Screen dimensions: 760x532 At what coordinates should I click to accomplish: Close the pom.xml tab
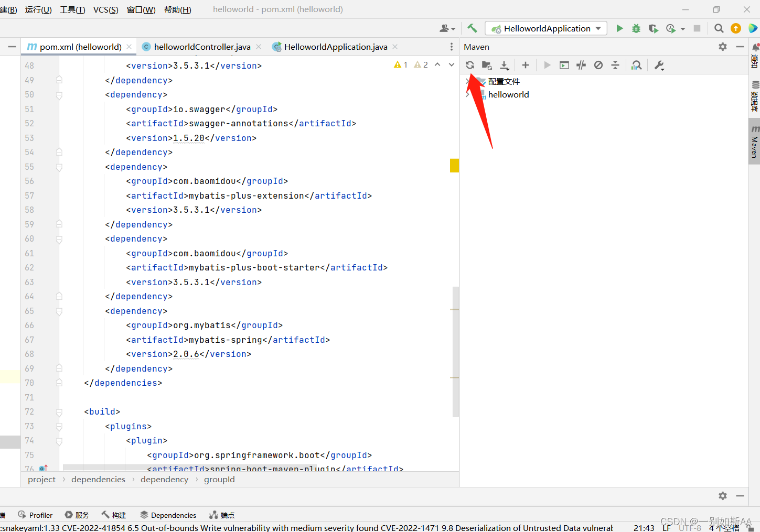129,47
